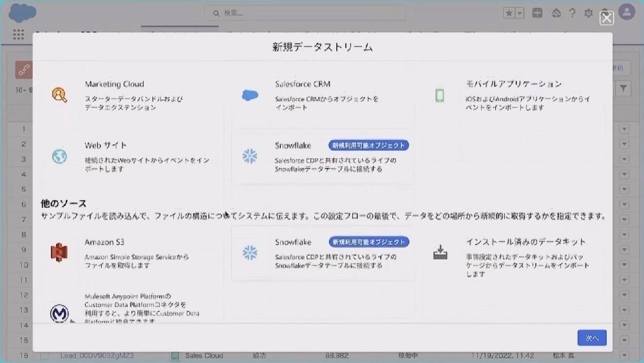
Task: Click the Snowflake icon under 他のソース
Action: click(250, 253)
